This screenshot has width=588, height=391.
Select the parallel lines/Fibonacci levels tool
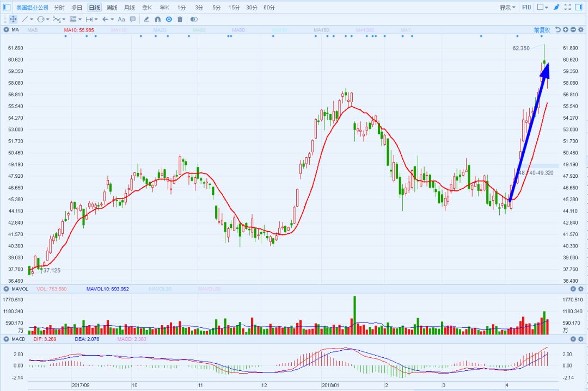pyautogui.click(x=73, y=19)
